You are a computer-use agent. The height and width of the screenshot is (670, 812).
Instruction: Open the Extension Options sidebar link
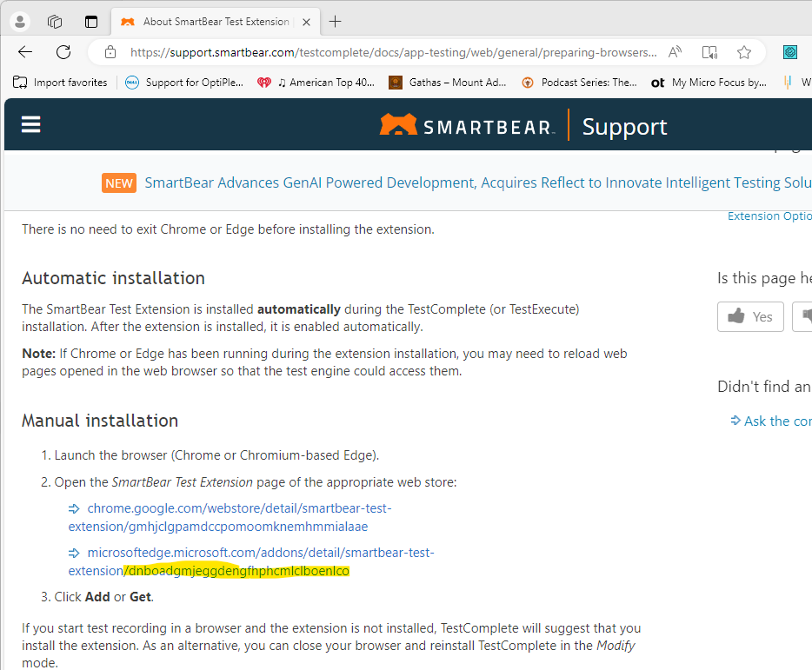(x=769, y=216)
